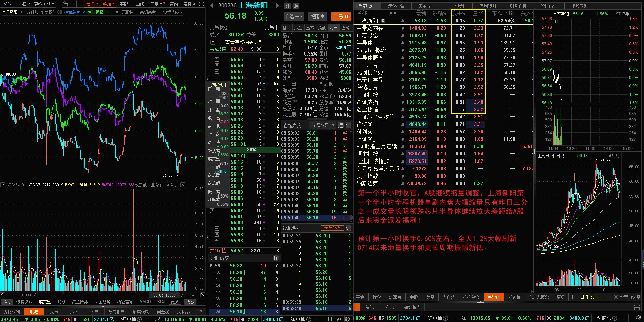Screen dimensions: 644x322
Task: Click alert bell for 高带宽内存 row
Action: tap(403, 28)
